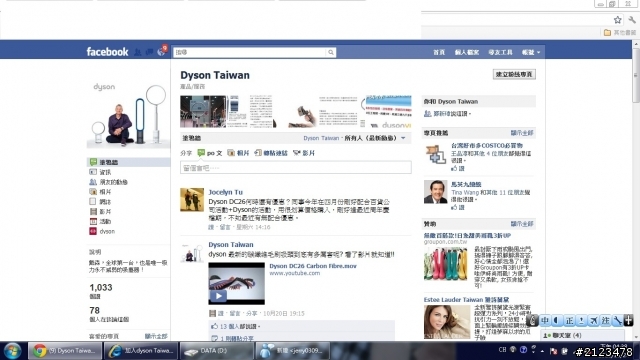Screen dimensions: 640x360
Task: Open the COSTCO recommended page link
Action: (x=487, y=145)
